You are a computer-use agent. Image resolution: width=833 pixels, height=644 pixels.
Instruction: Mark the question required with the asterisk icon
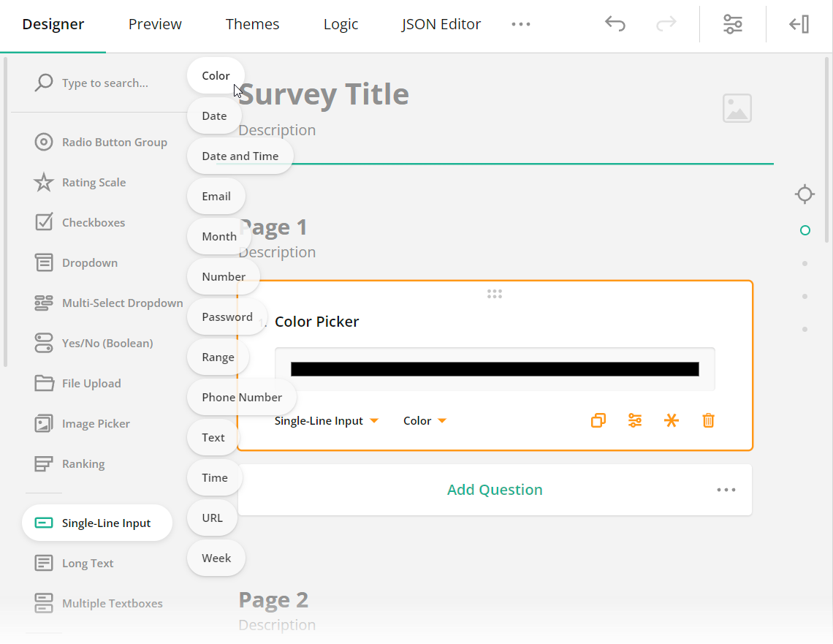coord(672,420)
